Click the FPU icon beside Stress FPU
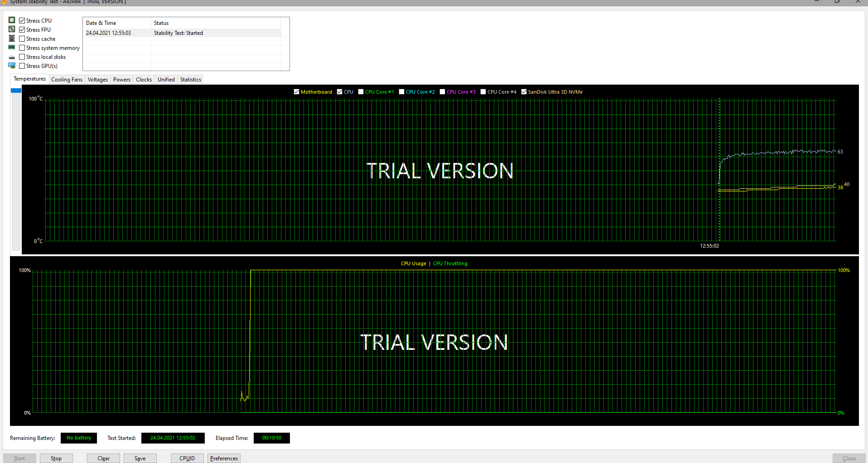Screen dimensions: 868x463 pos(12,29)
